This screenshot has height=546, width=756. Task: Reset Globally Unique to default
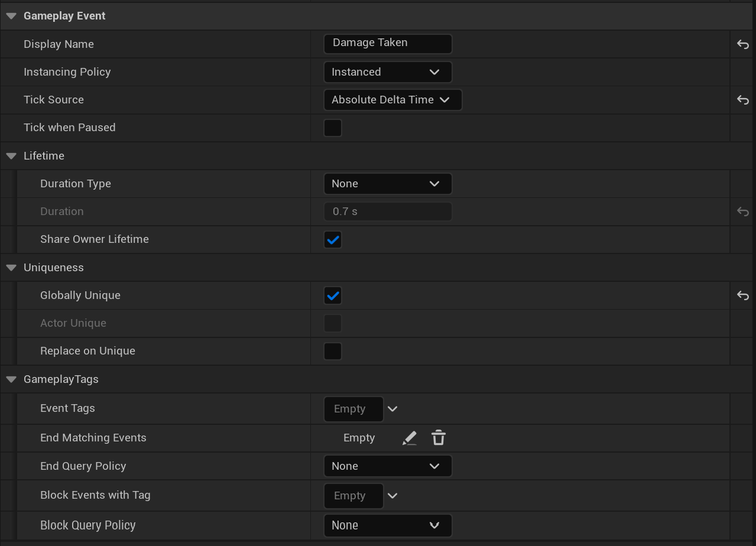click(x=743, y=295)
